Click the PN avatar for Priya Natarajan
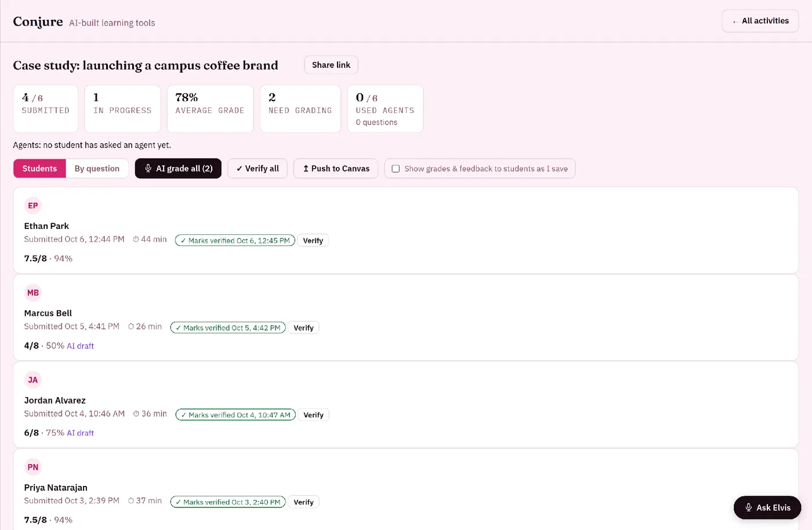The width and height of the screenshot is (812, 530). (x=33, y=467)
